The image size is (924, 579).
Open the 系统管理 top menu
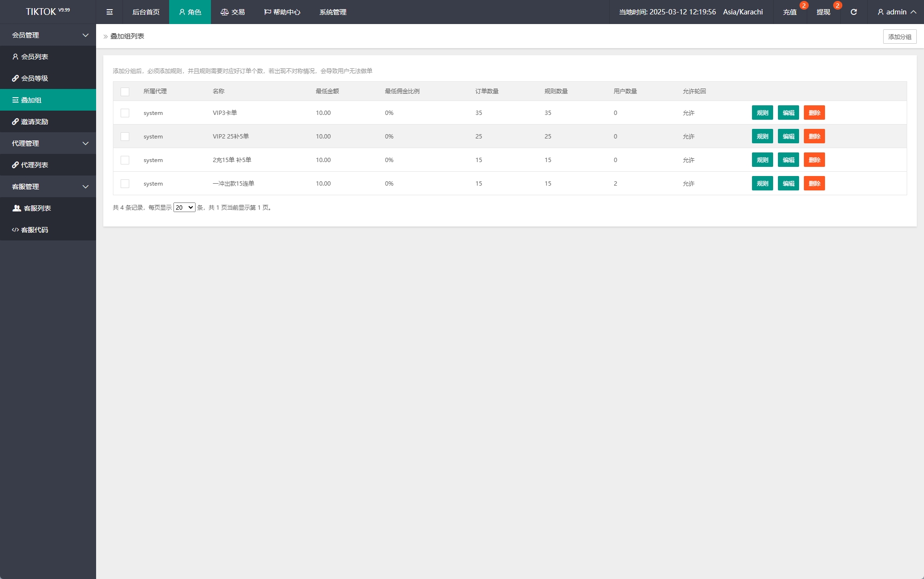pyautogui.click(x=333, y=12)
